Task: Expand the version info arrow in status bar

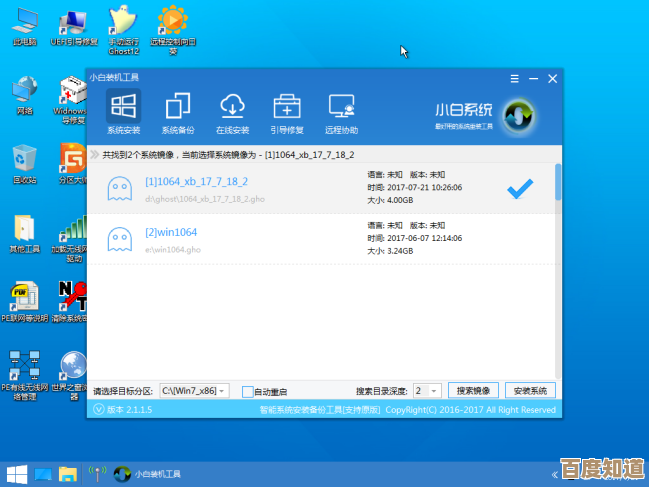Action: (99, 410)
